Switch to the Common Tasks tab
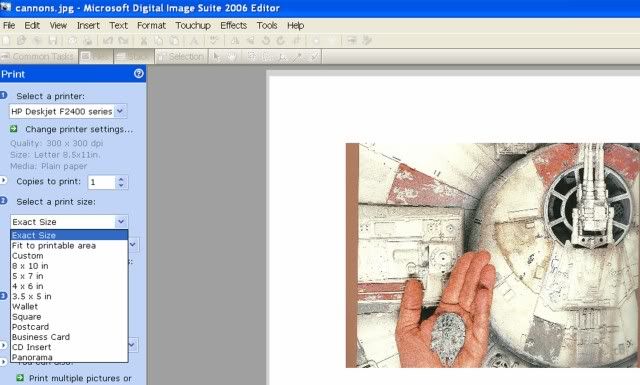The width and height of the screenshot is (640, 385). tap(39, 56)
